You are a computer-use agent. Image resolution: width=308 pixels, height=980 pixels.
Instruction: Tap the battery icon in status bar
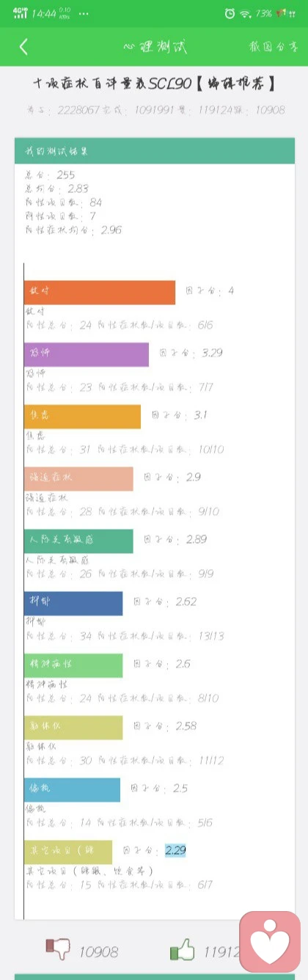tap(284, 14)
